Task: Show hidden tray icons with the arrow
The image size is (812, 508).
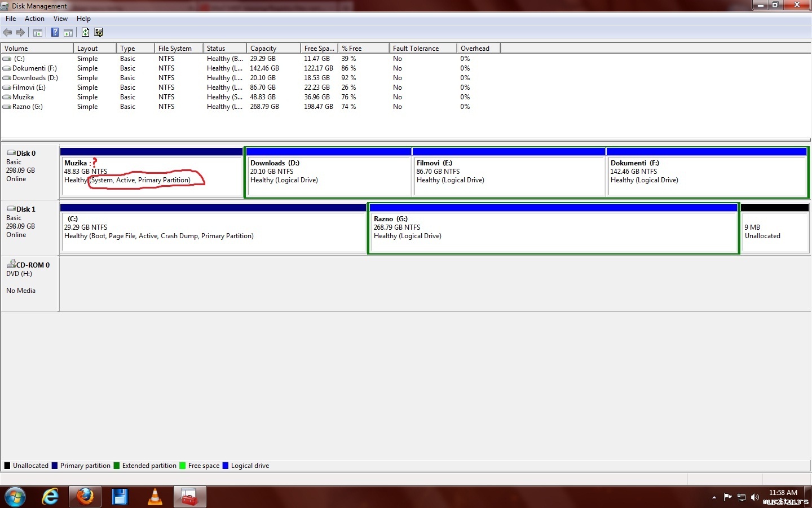Action: (x=714, y=497)
